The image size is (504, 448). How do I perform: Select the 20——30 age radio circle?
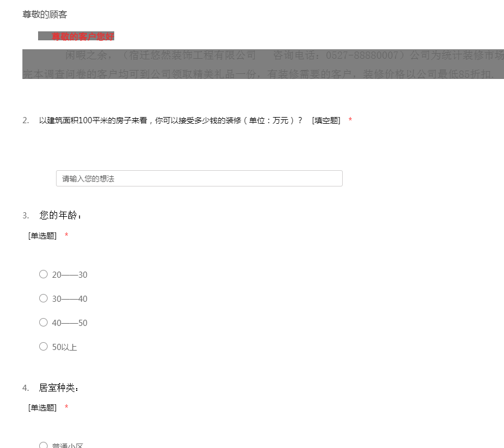[x=43, y=274]
